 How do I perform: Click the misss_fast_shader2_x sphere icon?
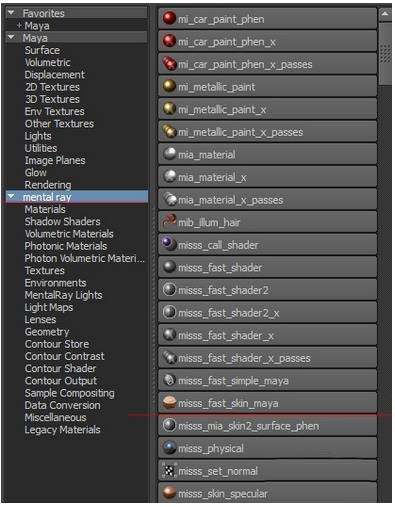(x=169, y=312)
